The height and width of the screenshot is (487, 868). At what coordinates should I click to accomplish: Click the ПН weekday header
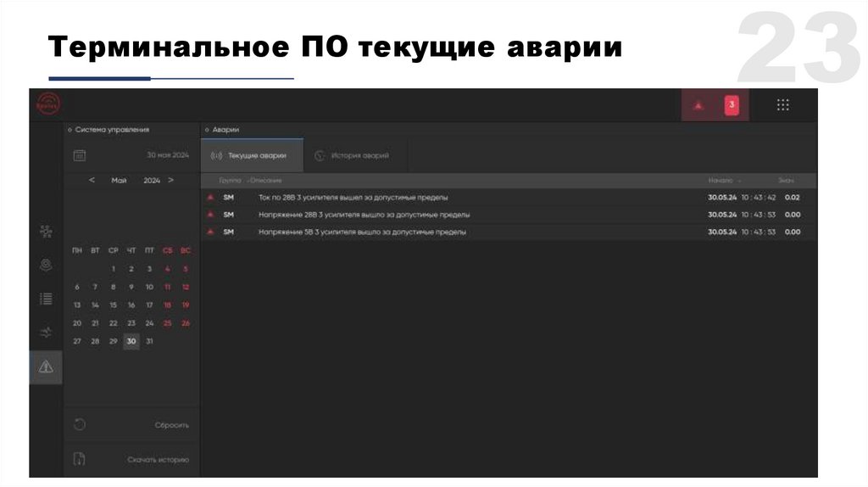pyautogui.click(x=77, y=250)
